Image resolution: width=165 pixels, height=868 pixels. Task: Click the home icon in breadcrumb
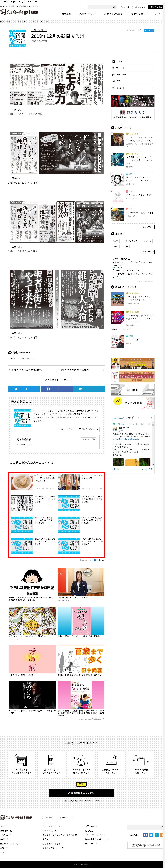click(x=1, y=21)
